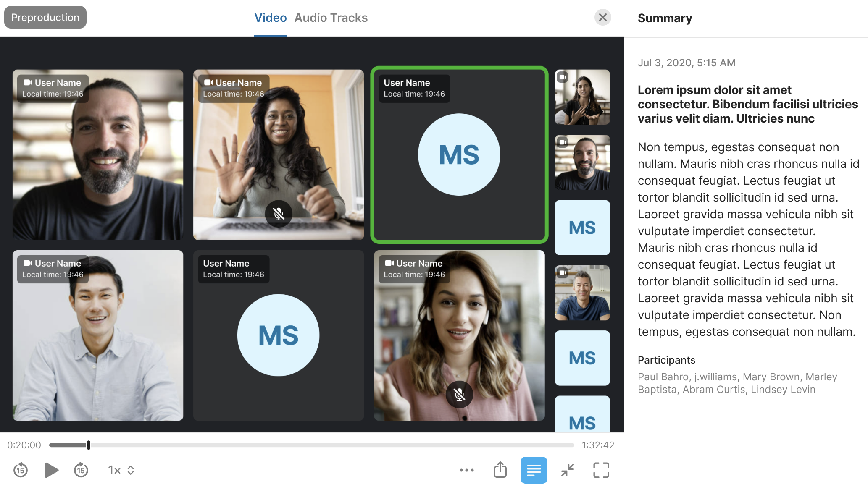The height and width of the screenshot is (492, 868).
Task: Switch to the Audio Tracks tab
Action: click(331, 18)
